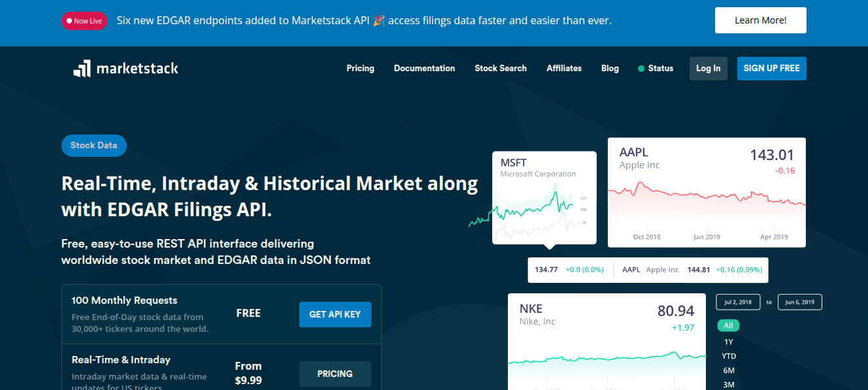Click the MSFT Microsoft chart card
This screenshot has width=868, height=390.
(544, 197)
